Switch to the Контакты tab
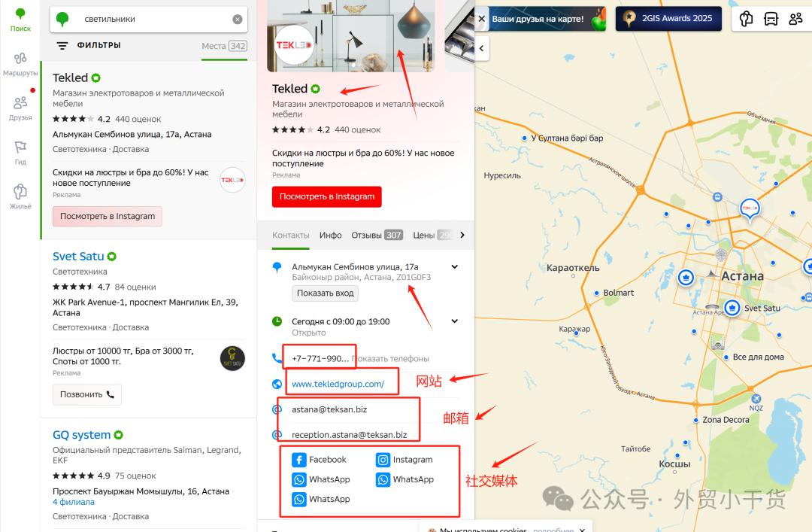The image size is (812, 532). point(290,235)
